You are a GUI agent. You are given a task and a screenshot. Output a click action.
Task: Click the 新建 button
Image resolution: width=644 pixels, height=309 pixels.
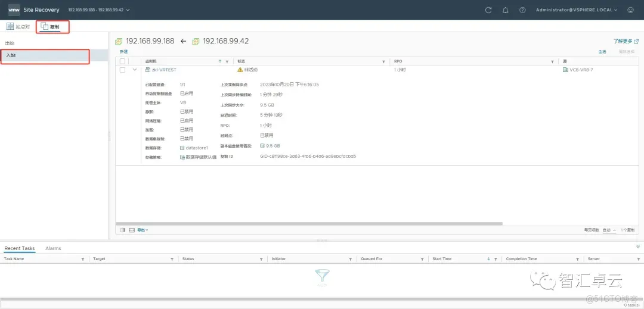(123, 52)
